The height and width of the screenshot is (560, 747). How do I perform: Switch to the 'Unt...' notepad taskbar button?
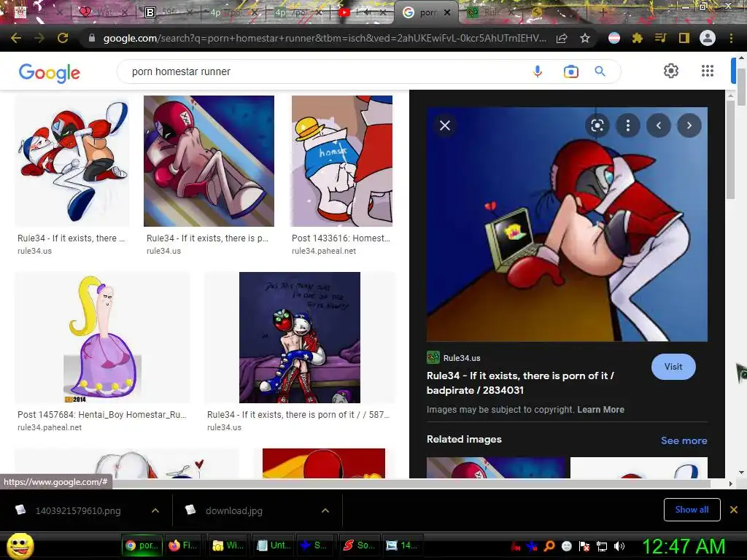(274, 545)
